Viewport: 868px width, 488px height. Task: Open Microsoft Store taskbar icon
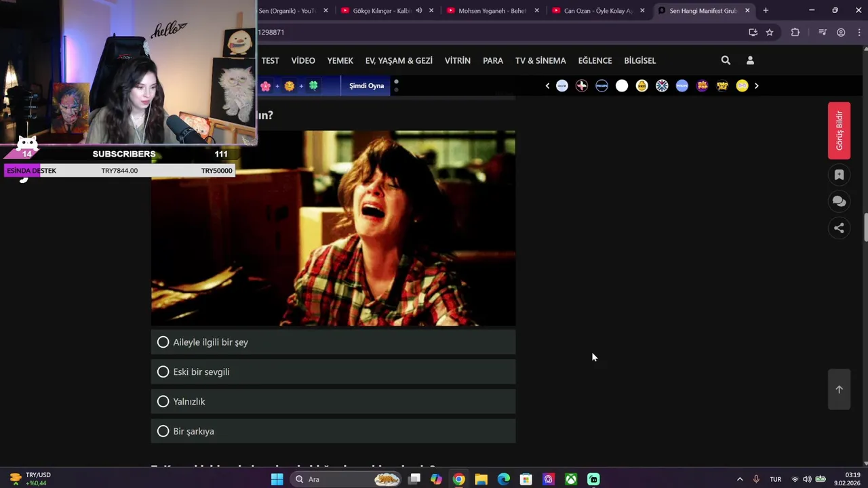coord(526,479)
